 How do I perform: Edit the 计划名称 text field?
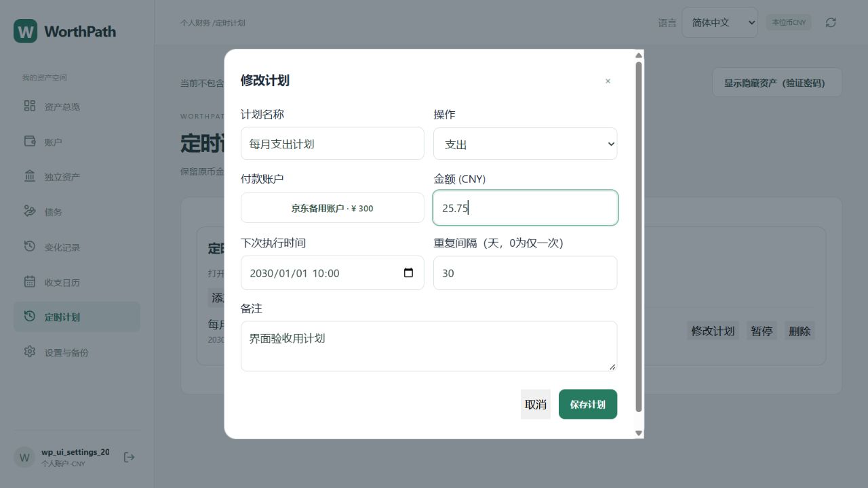(332, 144)
